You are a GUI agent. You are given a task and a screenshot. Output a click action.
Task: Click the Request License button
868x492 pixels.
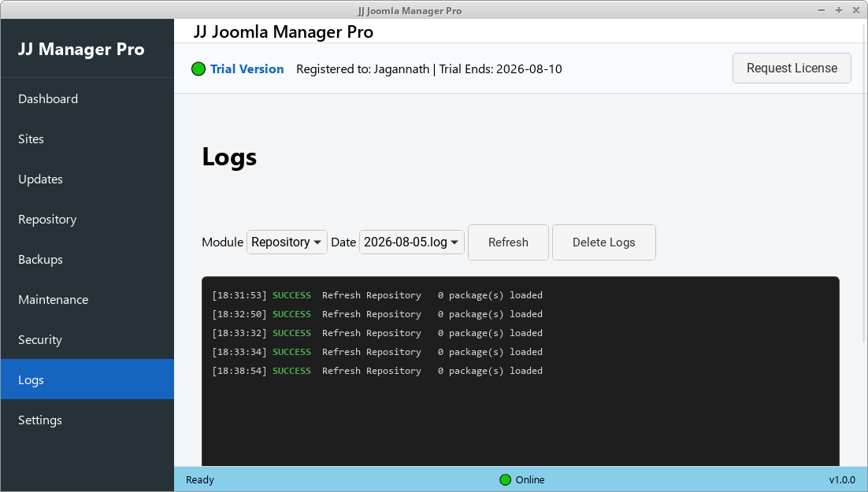(x=792, y=68)
